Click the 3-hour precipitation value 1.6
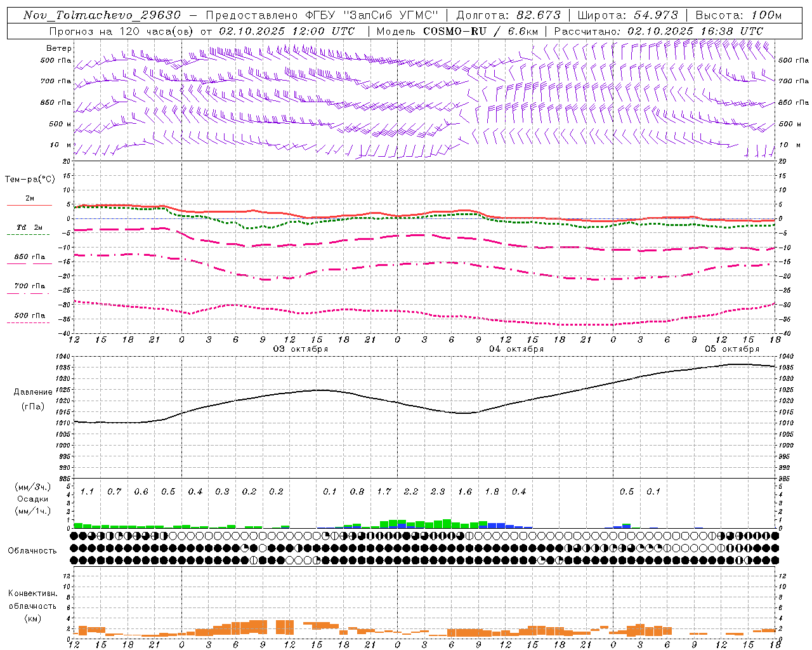This screenshot has width=812, height=650. click(465, 492)
